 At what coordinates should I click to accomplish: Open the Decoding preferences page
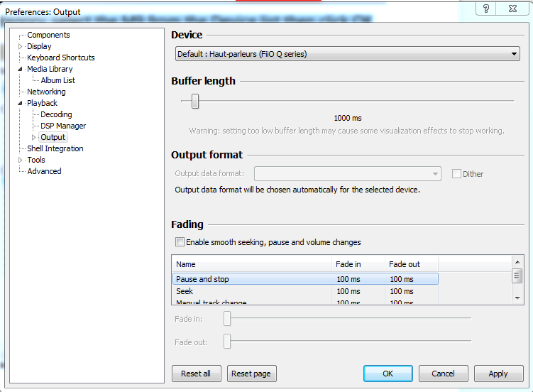click(56, 114)
